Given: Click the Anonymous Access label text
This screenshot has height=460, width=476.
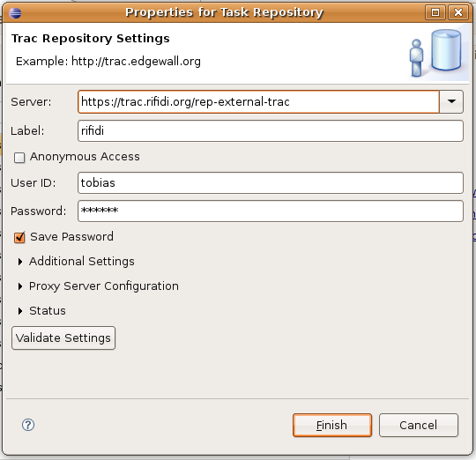Looking at the screenshot, I should 85,157.
